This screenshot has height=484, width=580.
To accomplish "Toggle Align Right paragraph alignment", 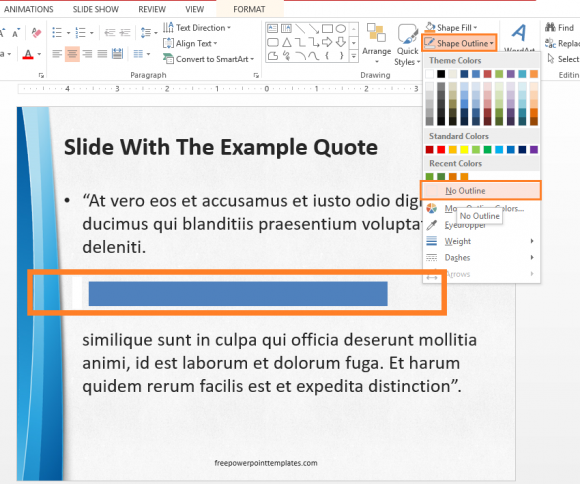I will [87, 54].
